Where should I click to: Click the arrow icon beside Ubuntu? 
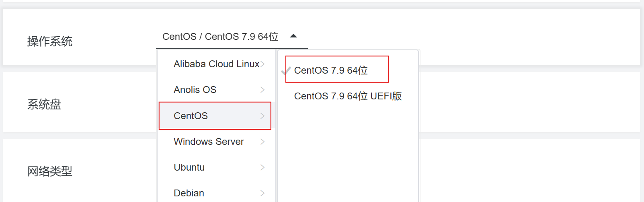point(263,167)
